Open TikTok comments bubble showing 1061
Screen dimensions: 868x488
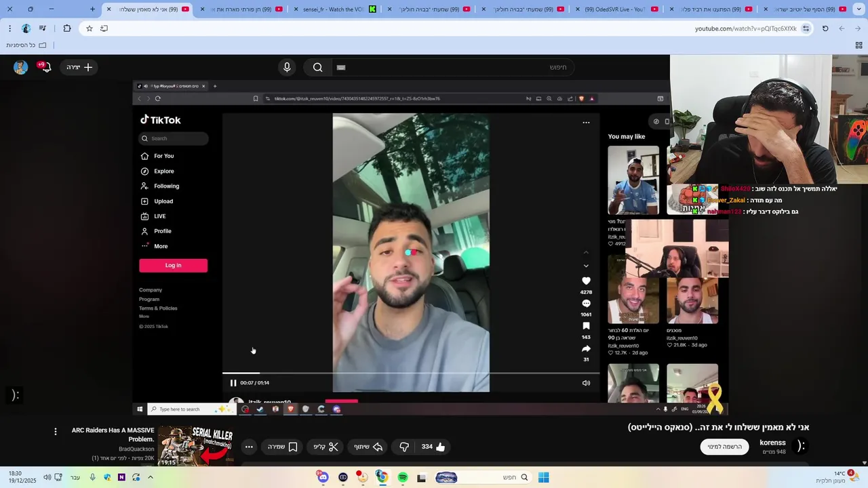[x=586, y=304]
